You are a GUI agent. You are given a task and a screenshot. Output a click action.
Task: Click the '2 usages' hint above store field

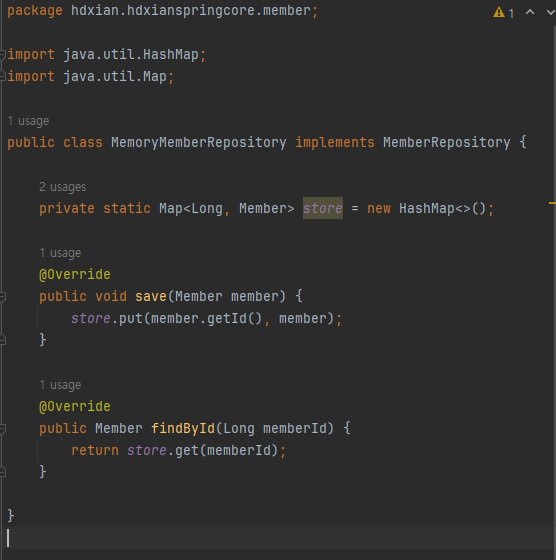[62, 187]
